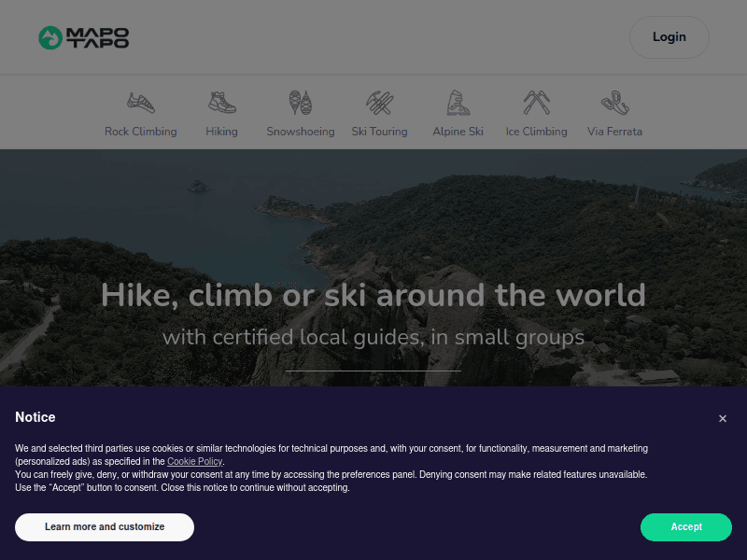The height and width of the screenshot is (560, 747).
Task: Select the Ice Climbing axes icon
Action: (x=536, y=103)
